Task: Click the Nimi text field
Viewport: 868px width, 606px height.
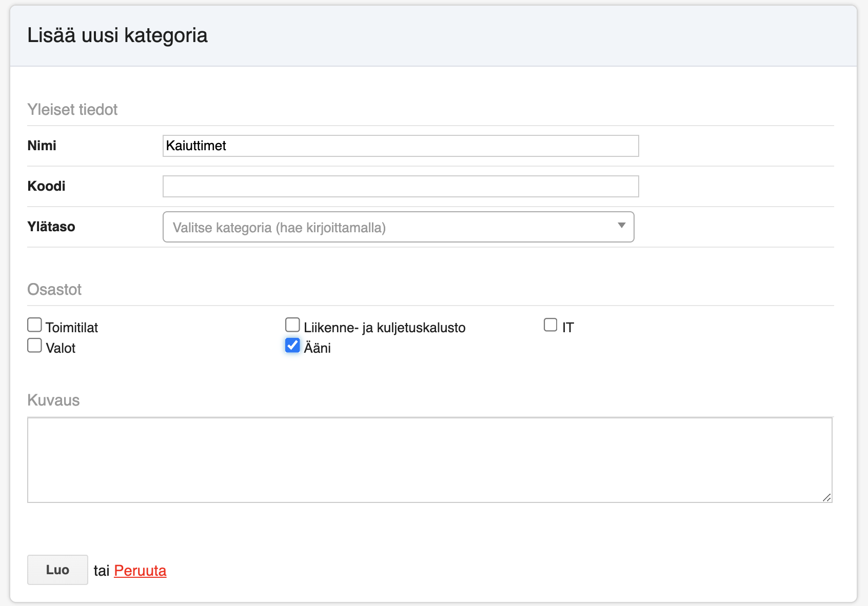Action: (x=400, y=146)
